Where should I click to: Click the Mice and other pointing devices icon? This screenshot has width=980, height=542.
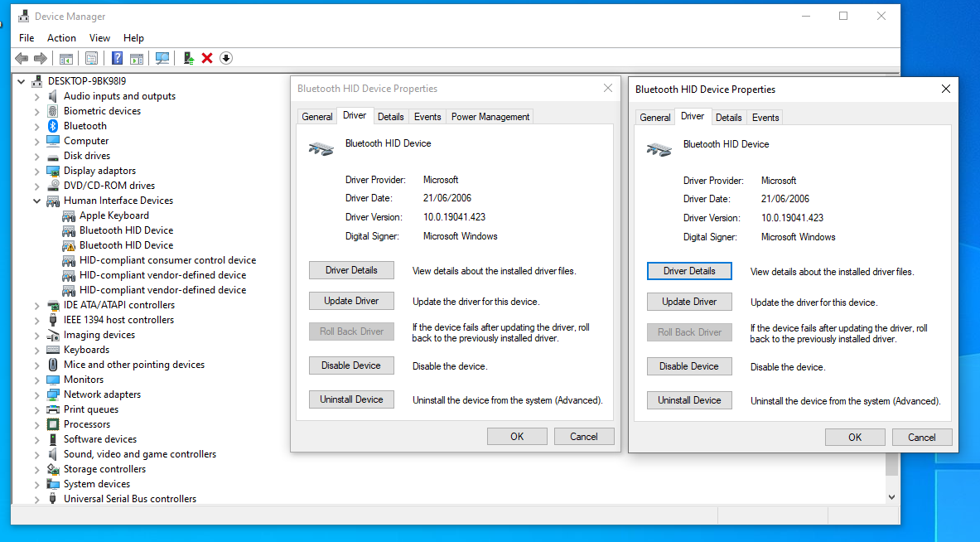[53, 365]
